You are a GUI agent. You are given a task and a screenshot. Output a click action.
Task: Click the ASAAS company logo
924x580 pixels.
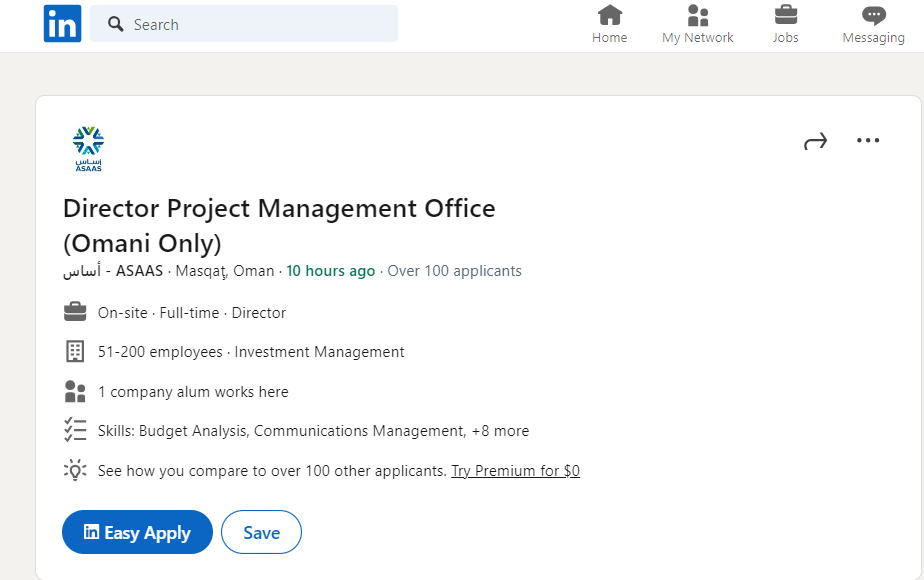(x=88, y=149)
